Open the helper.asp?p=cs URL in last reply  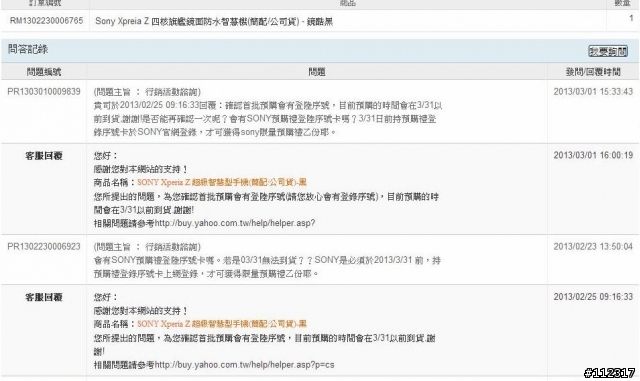click(x=244, y=365)
